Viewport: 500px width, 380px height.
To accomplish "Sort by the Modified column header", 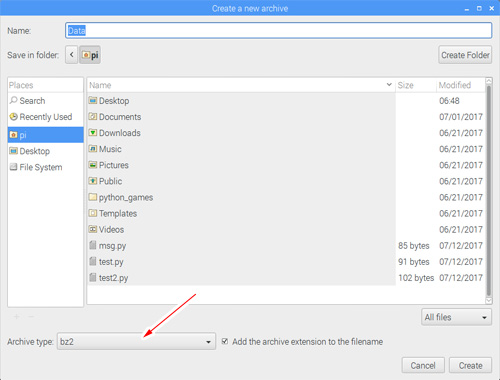I will click(x=461, y=85).
